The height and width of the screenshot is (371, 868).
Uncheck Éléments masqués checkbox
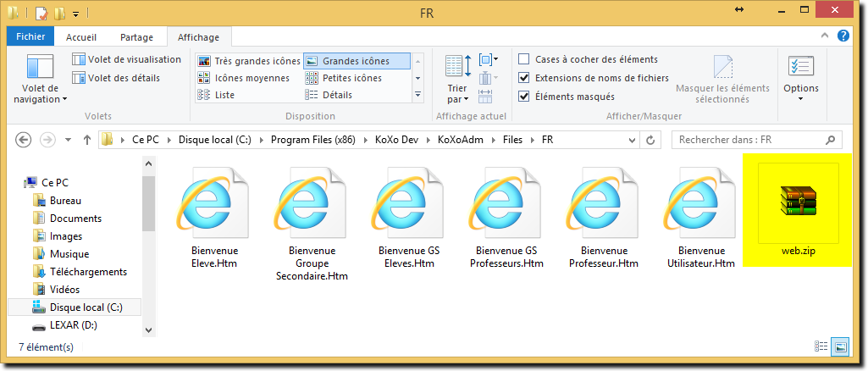point(523,97)
